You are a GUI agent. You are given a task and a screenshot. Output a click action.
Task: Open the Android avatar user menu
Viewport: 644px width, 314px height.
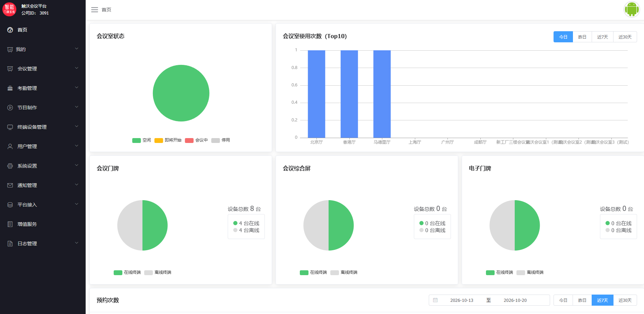tap(632, 9)
